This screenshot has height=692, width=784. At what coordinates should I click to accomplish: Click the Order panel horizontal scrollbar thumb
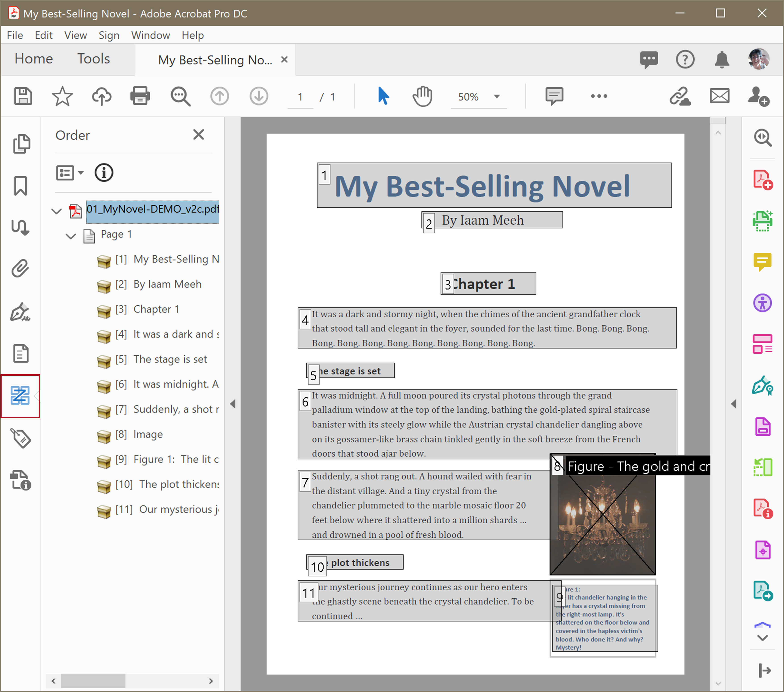point(93,681)
